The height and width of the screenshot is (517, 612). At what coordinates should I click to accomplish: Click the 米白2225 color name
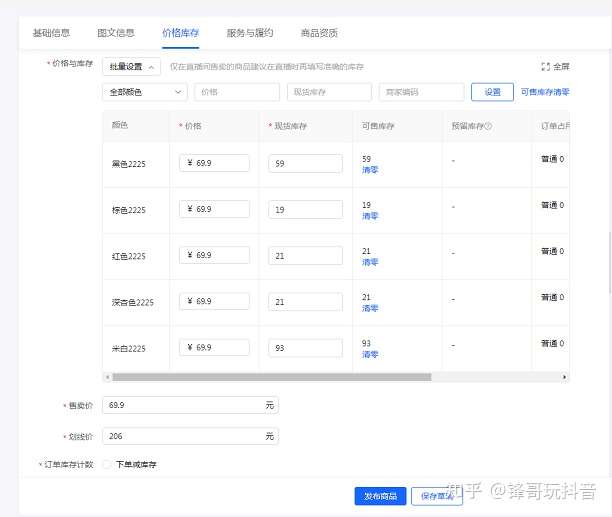(129, 348)
